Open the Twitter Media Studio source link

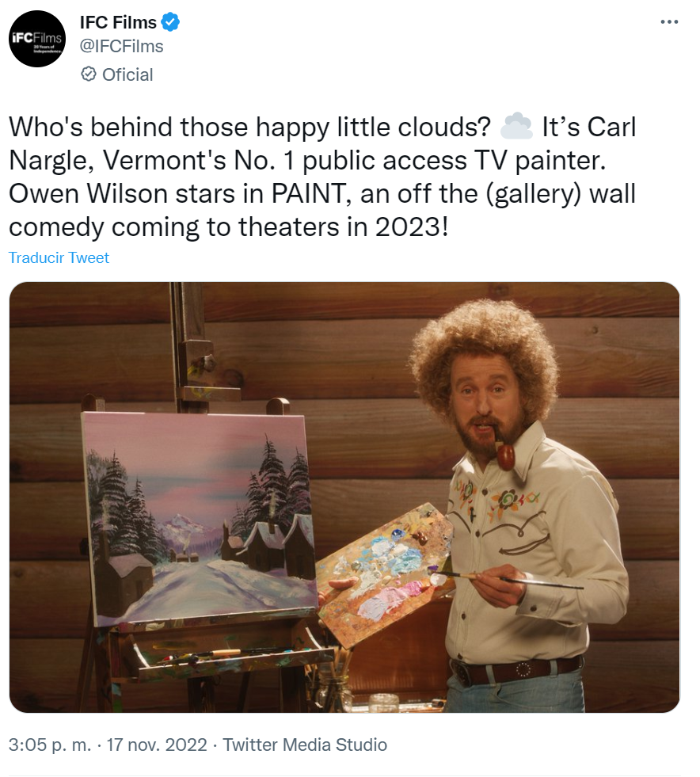point(305,745)
